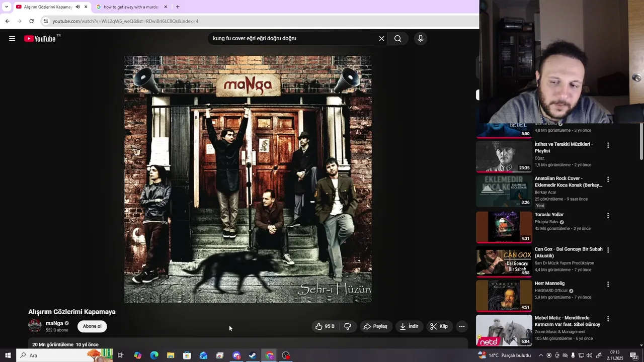Go to YouTube home via logo
This screenshot has width=644, height=362.
click(40, 39)
